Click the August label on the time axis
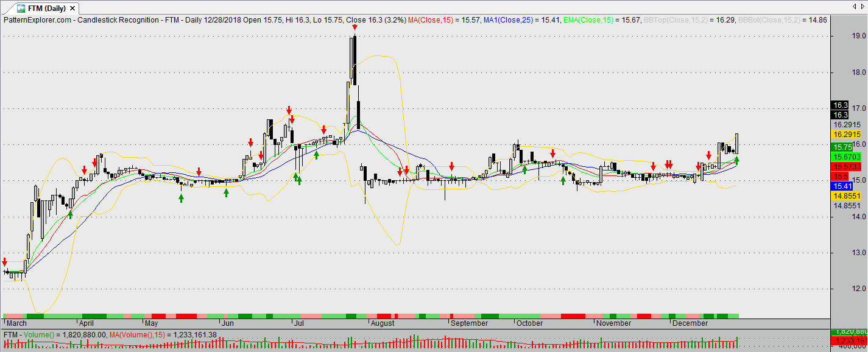This screenshot has height=352, width=868. click(383, 323)
